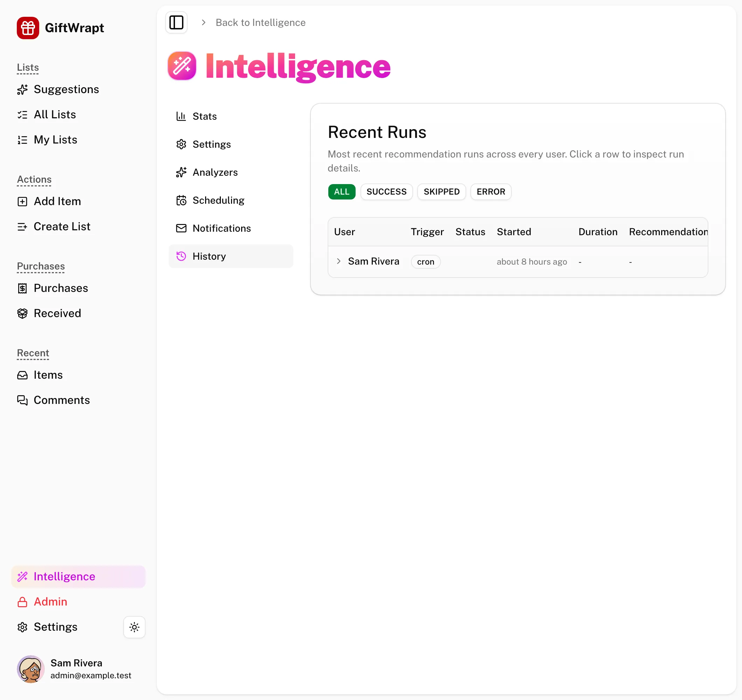The image size is (742, 700).
Task: Click the Items inbox icon
Action: 22,375
